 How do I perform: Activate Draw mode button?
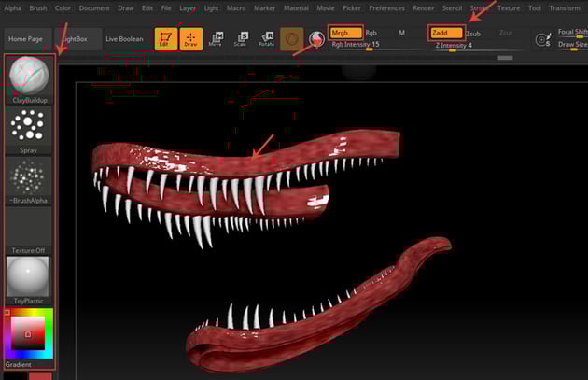pyautogui.click(x=190, y=39)
